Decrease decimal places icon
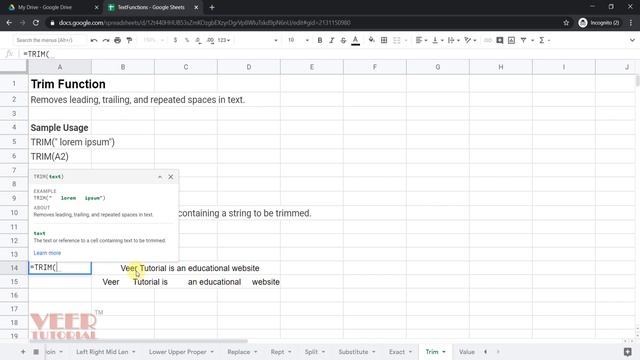Viewport: 640px width, 360px height. coord(198,40)
